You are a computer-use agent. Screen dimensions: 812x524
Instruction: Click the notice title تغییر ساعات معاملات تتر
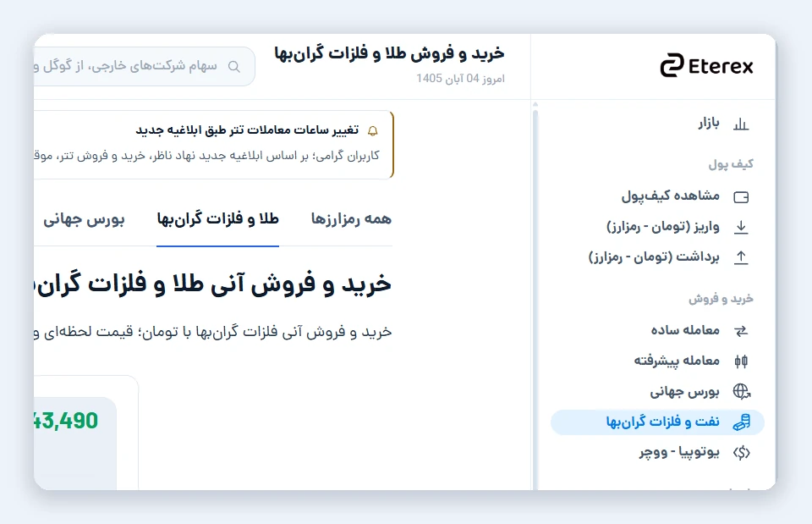point(247,130)
